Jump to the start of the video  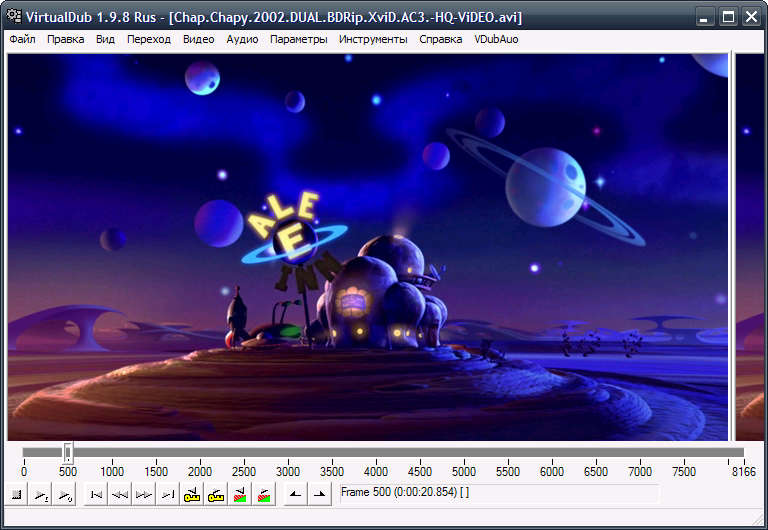(96, 494)
